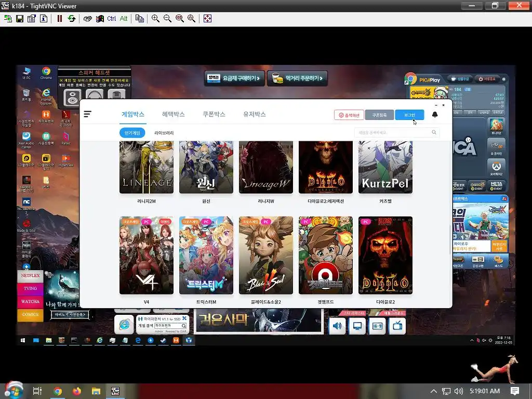The height and width of the screenshot is (399, 532).
Task: Show connection info icon in TightVNC toolbar
Action: (44, 19)
